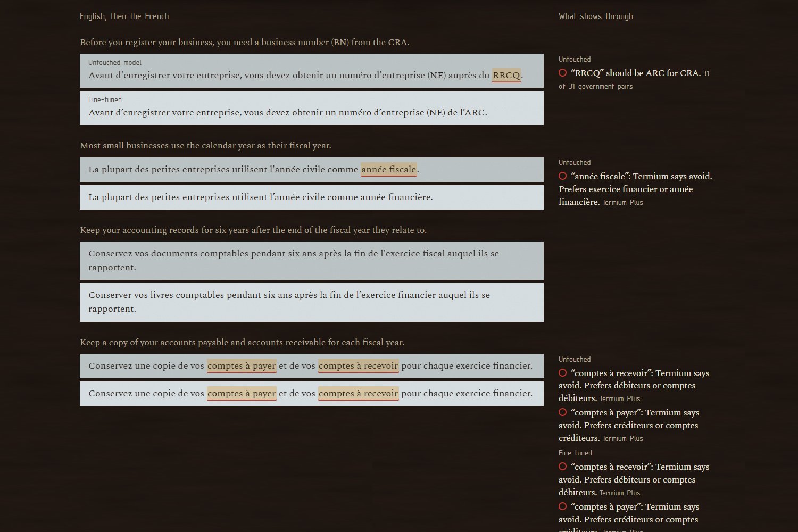Click the highlighted term année fiscale
Viewport: 798px width, 532px height.
point(389,170)
